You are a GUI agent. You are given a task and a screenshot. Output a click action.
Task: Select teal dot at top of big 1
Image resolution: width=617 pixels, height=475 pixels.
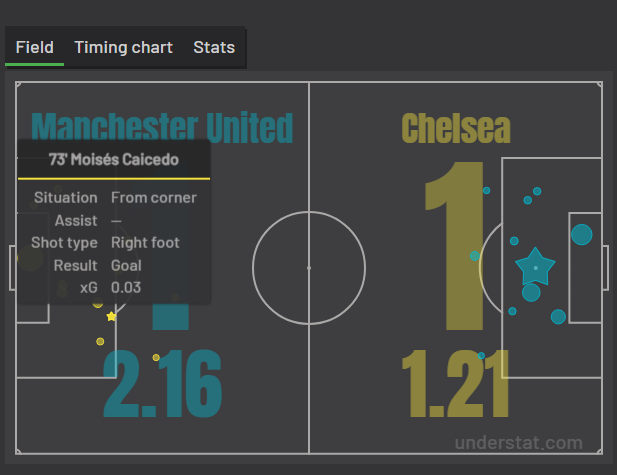click(x=486, y=190)
